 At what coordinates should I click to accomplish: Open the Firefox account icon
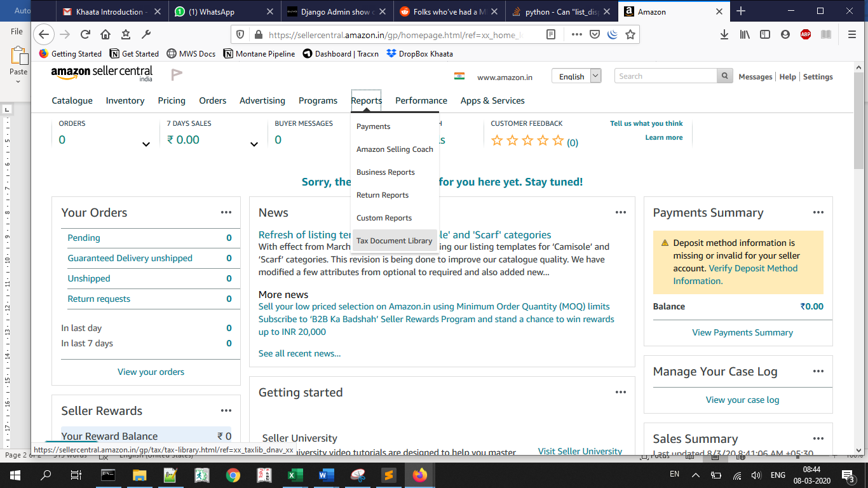[785, 35]
